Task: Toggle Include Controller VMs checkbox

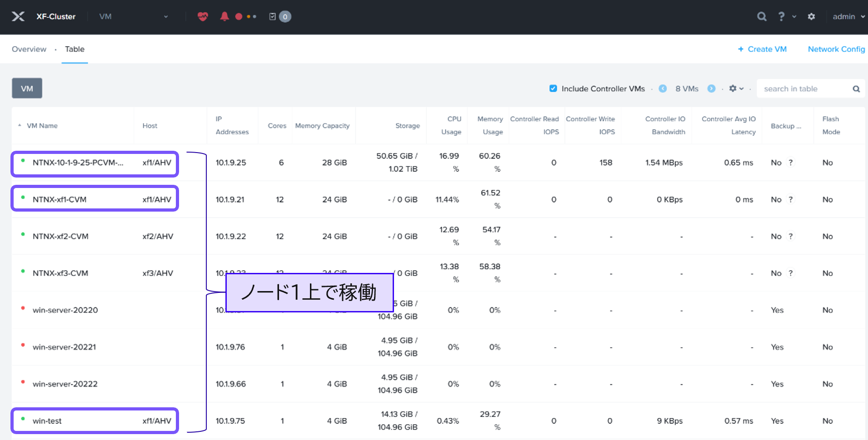Action: [553, 89]
